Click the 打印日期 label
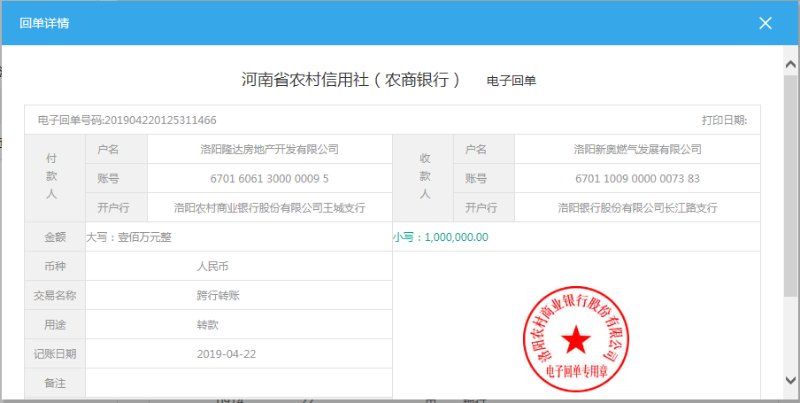 tap(724, 120)
